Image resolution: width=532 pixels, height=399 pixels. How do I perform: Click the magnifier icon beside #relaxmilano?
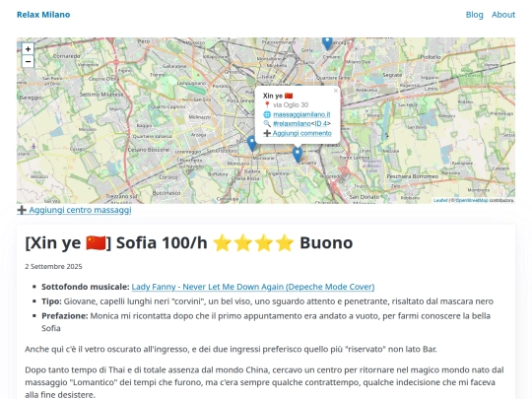[267, 123]
